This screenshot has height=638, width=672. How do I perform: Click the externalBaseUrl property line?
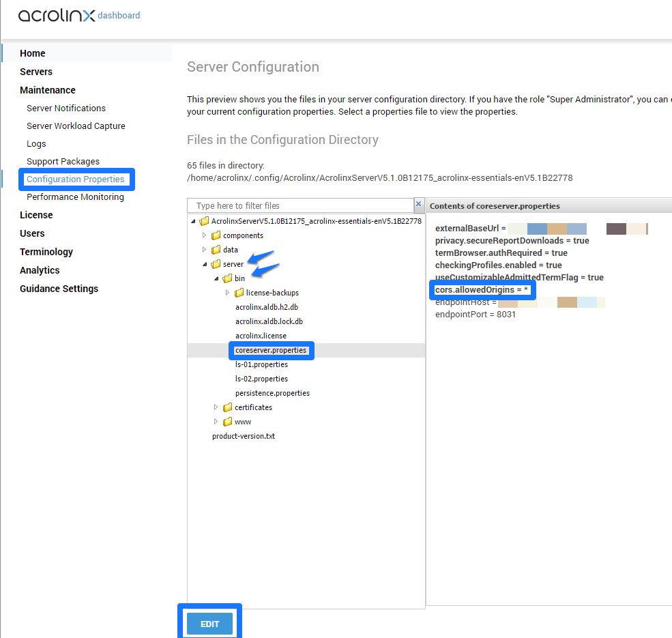click(541, 229)
